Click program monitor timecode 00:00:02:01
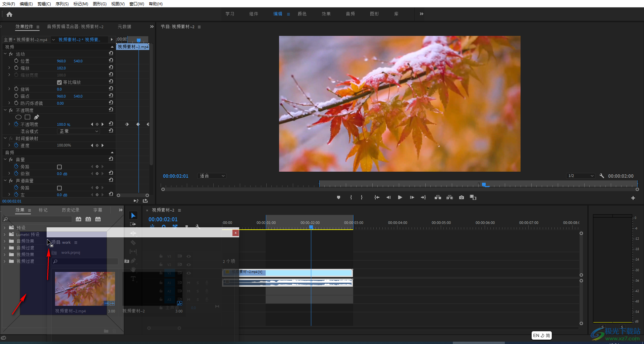The height and width of the screenshot is (344, 644). 176,176
